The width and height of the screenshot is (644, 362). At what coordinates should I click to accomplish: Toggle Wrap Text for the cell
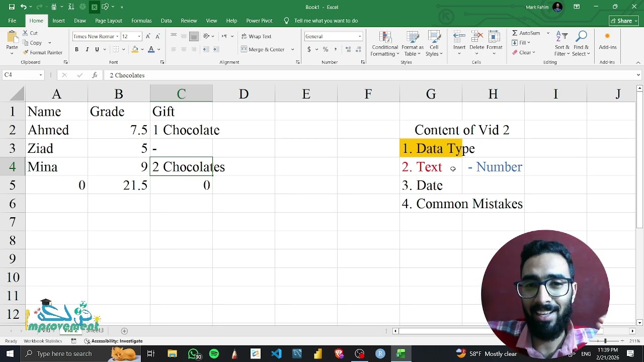pos(256,36)
